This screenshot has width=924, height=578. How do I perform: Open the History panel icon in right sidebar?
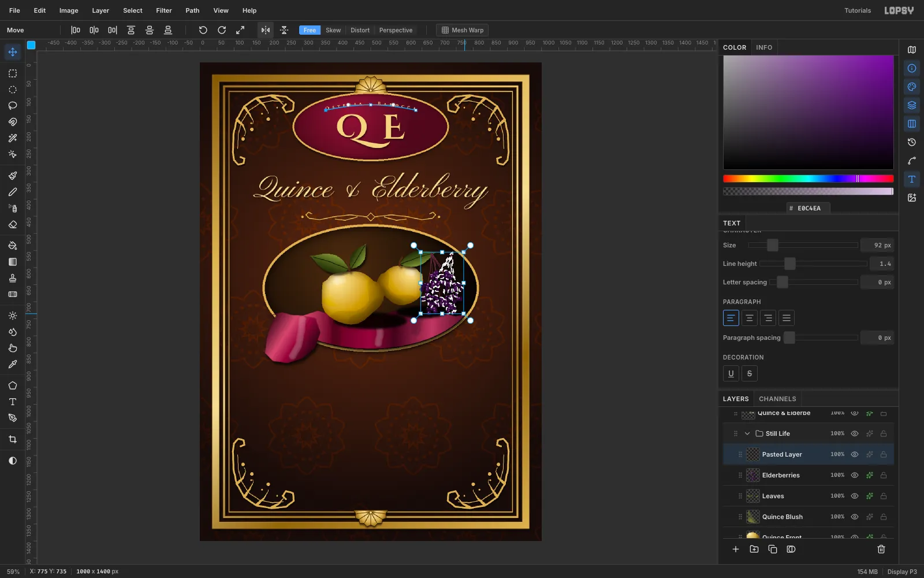pos(912,142)
